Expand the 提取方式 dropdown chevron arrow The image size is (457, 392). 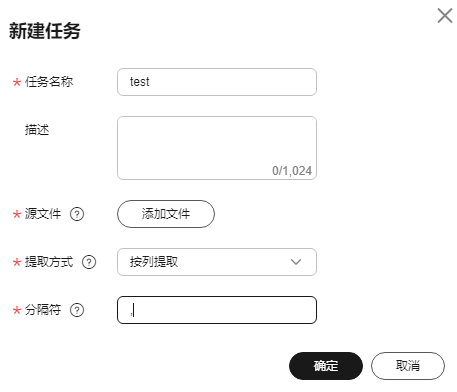coord(296,262)
